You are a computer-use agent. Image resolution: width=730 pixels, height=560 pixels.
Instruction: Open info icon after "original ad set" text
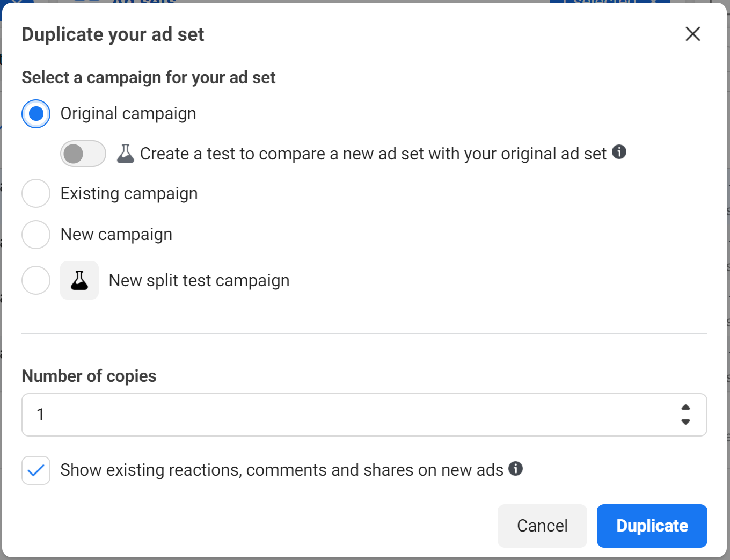pos(619,152)
